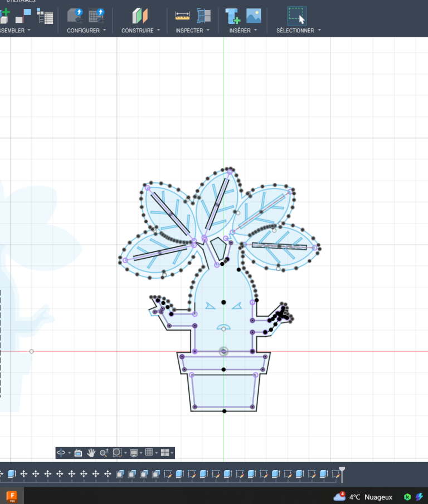Screen dimensions: 428x504
Task: Click the Insert canvas image icon
Action: pyautogui.click(x=254, y=16)
